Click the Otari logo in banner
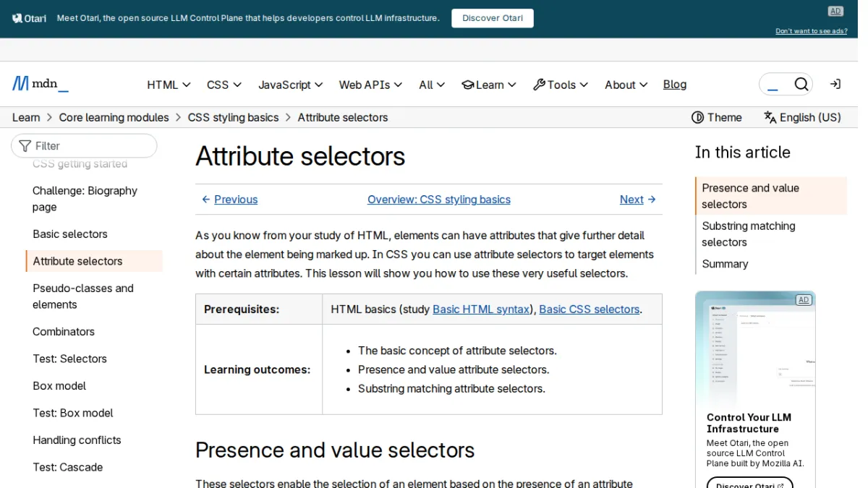868x488 pixels. pyautogui.click(x=29, y=18)
